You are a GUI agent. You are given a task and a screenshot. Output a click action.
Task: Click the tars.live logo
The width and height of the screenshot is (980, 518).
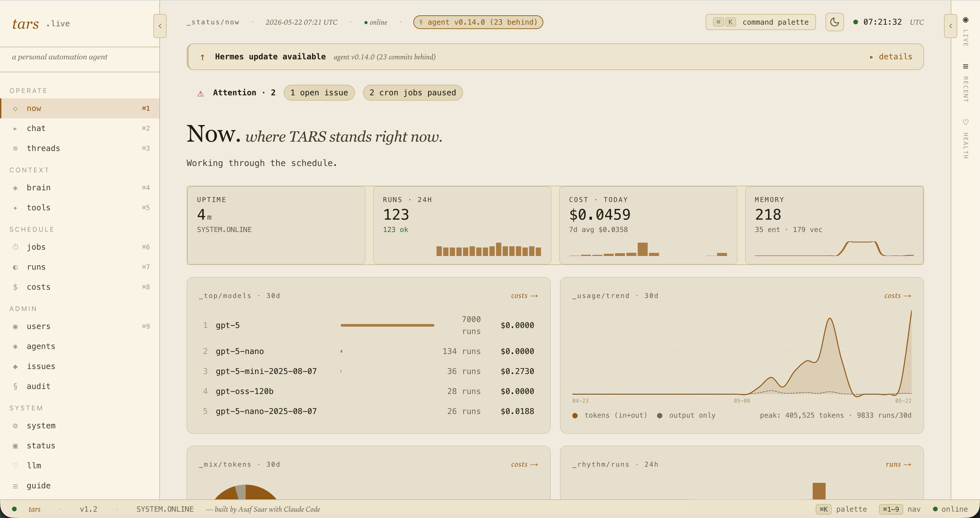click(41, 24)
